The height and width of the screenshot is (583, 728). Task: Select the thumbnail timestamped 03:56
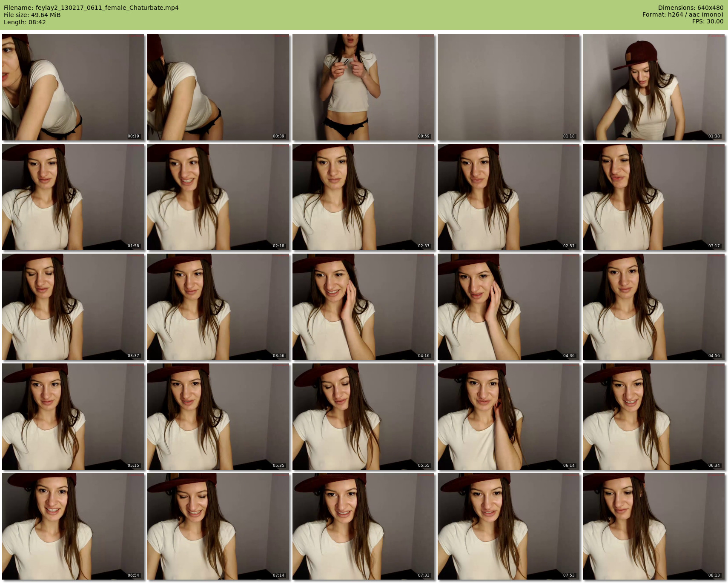[x=218, y=307]
